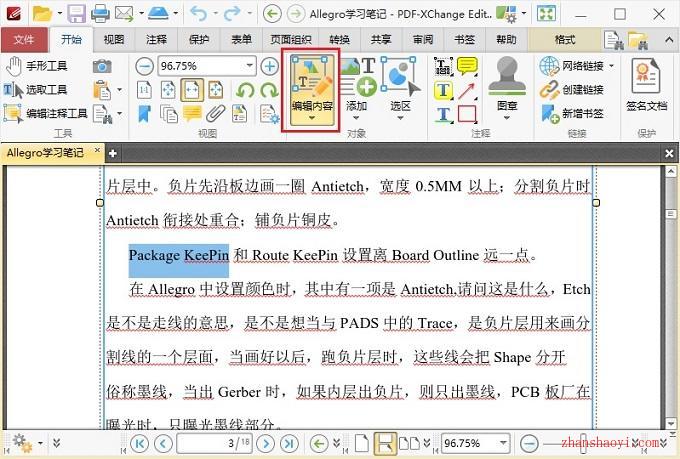Screen dimensions: 680x459
Task: Toggle fit page view mode
Action: (168, 90)
